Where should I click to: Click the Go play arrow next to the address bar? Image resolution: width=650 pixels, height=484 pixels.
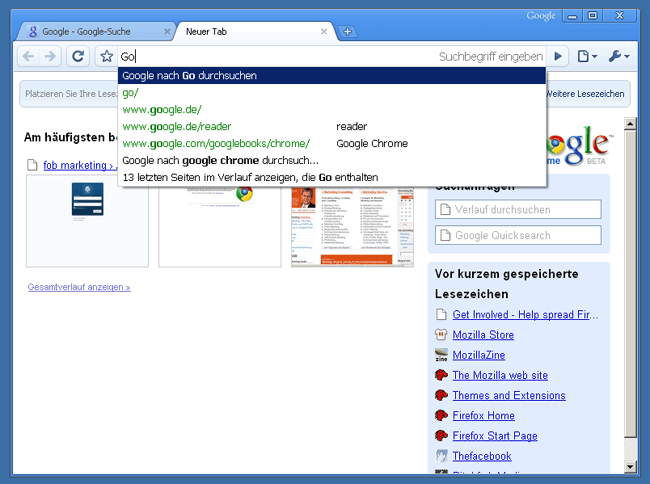pos(558,56)
